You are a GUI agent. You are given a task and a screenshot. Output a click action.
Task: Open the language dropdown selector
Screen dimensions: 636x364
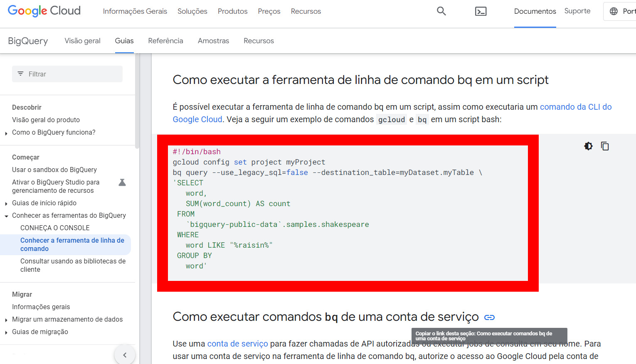(x=620, y=11)
